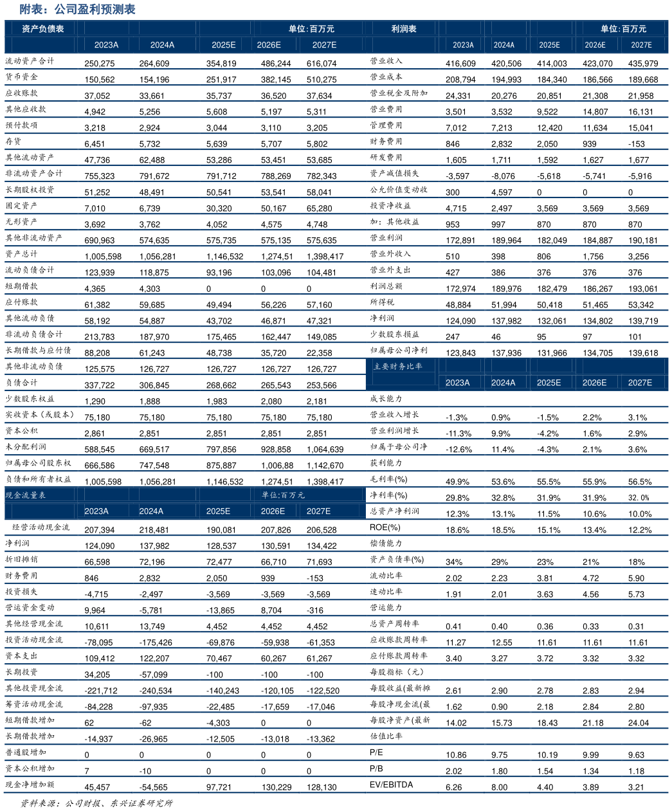Click 2027E column in 资产负债表 header
The height and width of the screenshot is (811, 672).
pos(324,45)
